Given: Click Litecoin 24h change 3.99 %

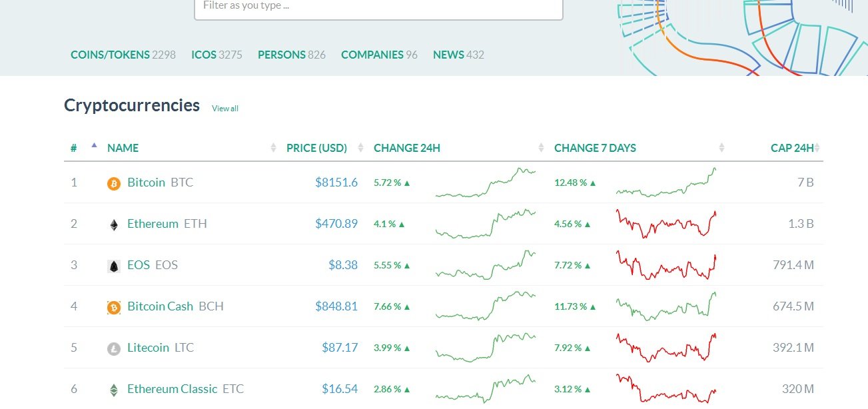Looking at the screenshot, I should point(392,348).
